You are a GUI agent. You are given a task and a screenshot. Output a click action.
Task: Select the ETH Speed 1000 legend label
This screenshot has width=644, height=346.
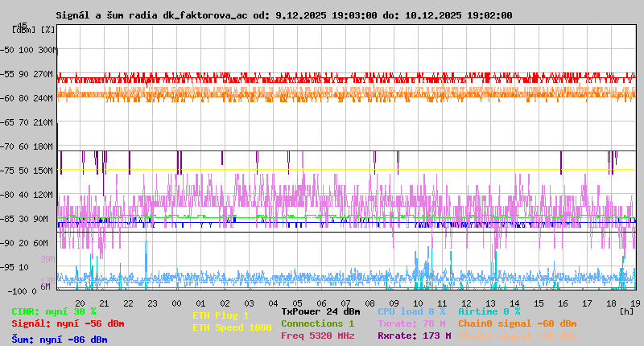232,327
